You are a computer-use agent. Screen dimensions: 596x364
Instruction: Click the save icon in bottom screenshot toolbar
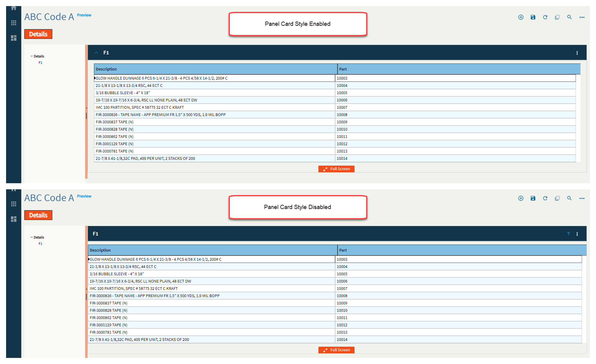[533, 198]
